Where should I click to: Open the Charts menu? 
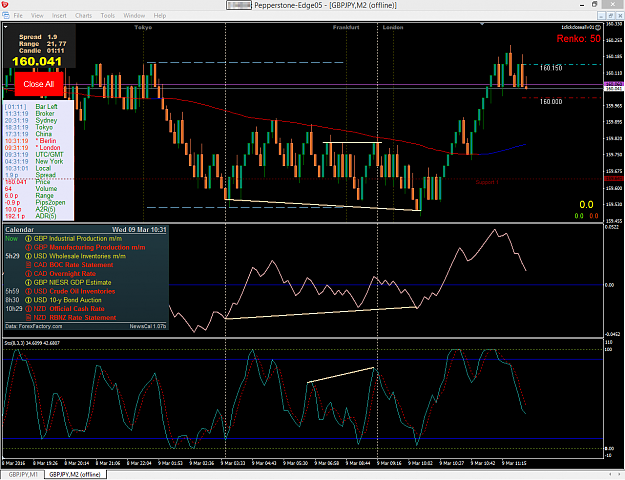click(83, 16)
